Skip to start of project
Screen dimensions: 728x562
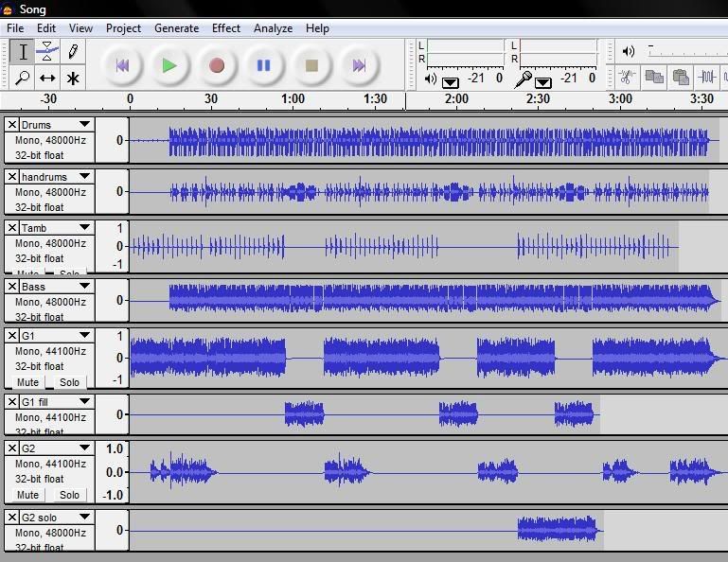point(122,65)
